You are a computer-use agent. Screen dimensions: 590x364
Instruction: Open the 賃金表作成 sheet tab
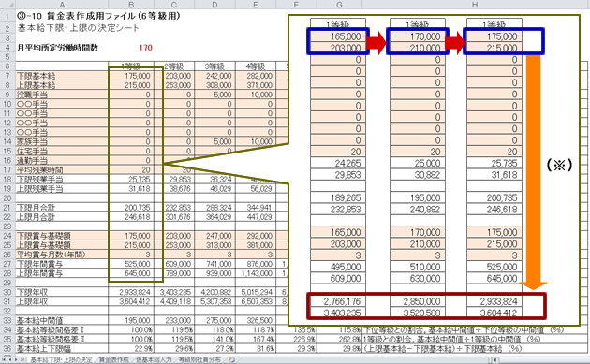point(114,360)
